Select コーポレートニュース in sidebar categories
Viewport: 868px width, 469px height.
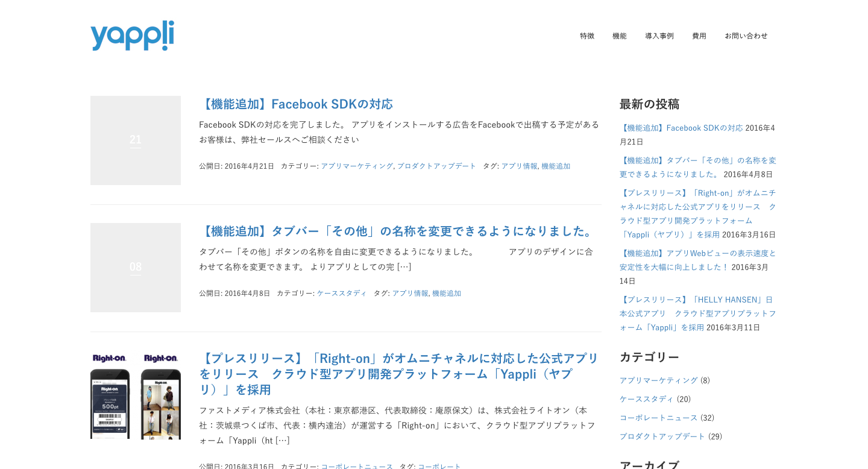pyautogui.click(x=658, y=418)
